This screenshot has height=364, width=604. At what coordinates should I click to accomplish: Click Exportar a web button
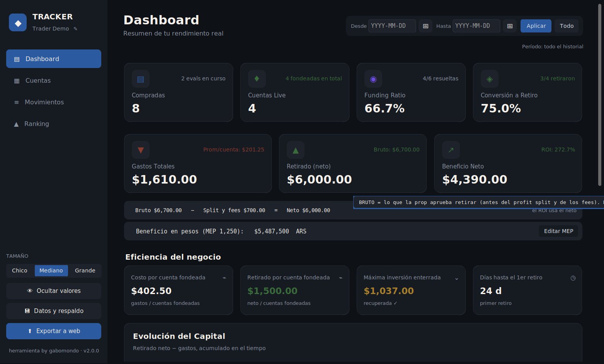point(54,331)
